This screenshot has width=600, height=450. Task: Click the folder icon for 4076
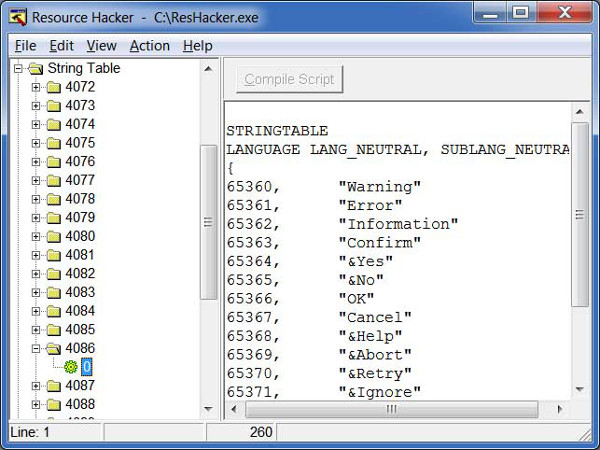(53, 162)
